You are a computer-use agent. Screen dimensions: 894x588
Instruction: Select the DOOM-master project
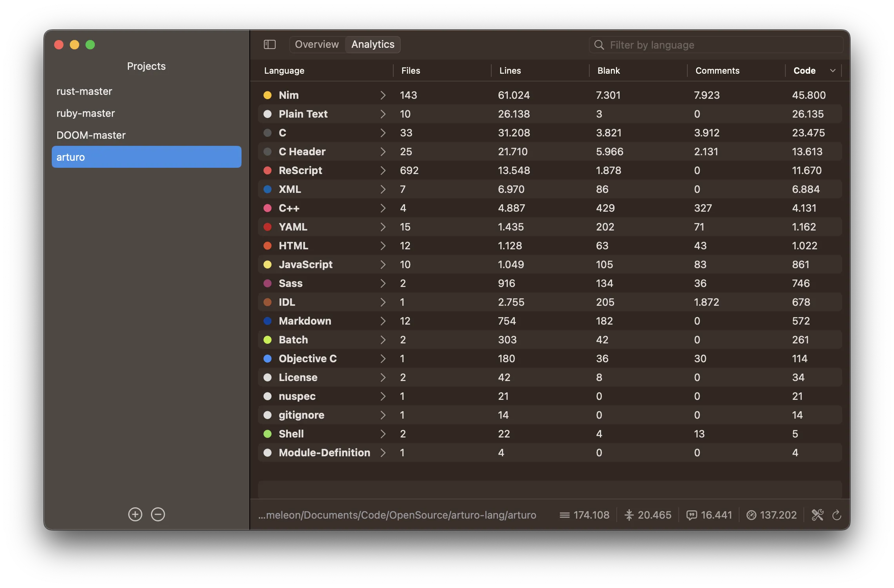tap(91, 135)
